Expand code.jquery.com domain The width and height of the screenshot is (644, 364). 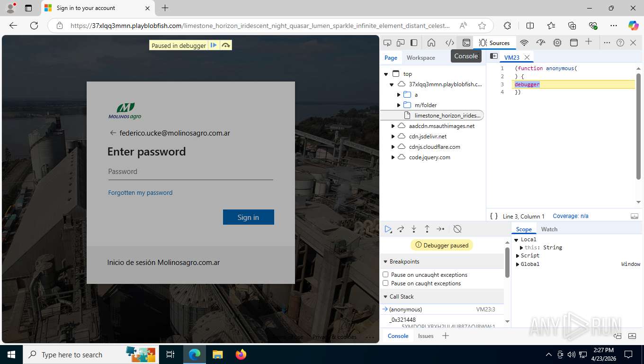pos(393,157)
